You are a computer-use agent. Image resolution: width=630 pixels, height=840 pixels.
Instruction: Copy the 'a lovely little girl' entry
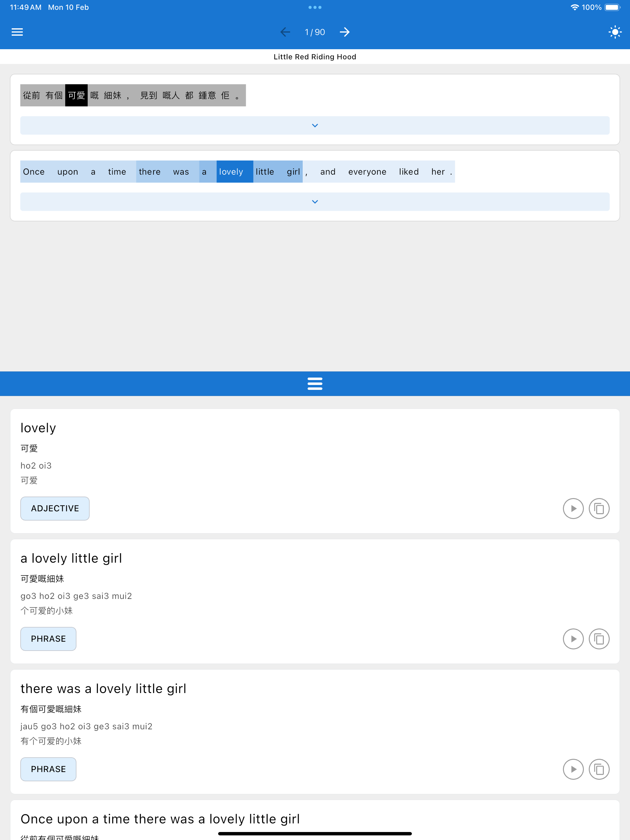[x=599, y=639]
